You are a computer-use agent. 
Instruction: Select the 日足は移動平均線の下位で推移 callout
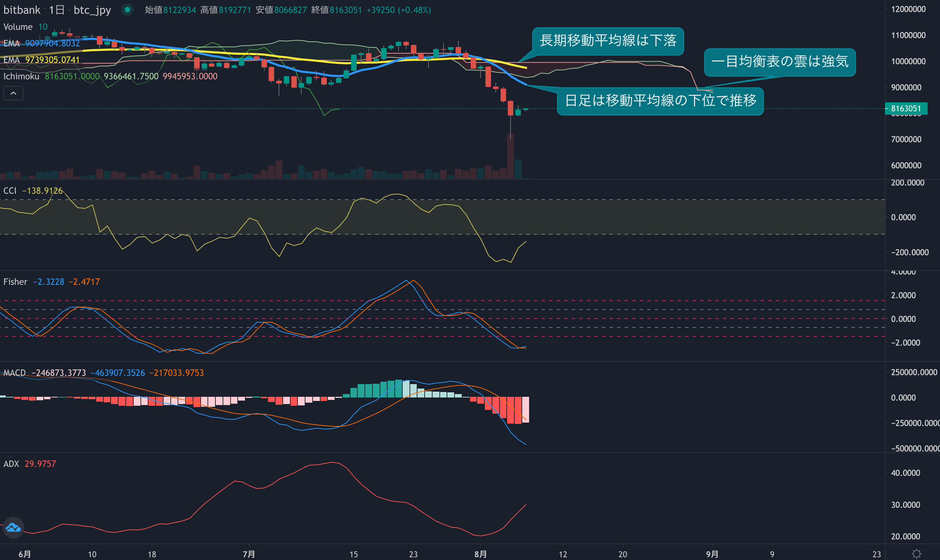coord(660,101)
